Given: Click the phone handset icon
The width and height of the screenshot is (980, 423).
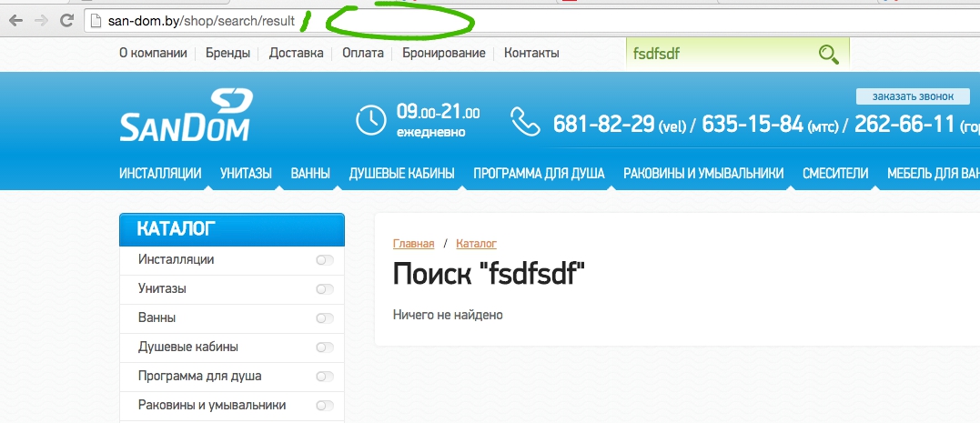Looking at the screenshot, I should [x=525, y=121].
